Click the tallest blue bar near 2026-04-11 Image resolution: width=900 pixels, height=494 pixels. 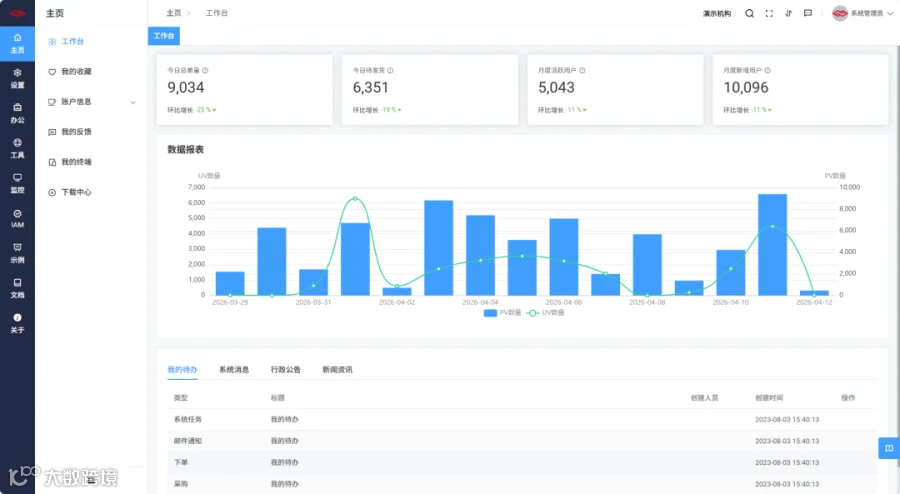pyautogui.click(x=773, y=245)
